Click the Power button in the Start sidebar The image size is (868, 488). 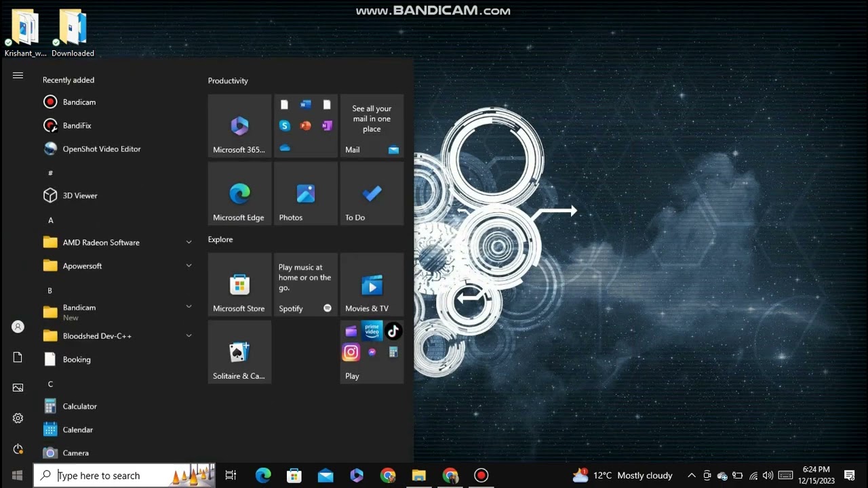pos(18,449)
